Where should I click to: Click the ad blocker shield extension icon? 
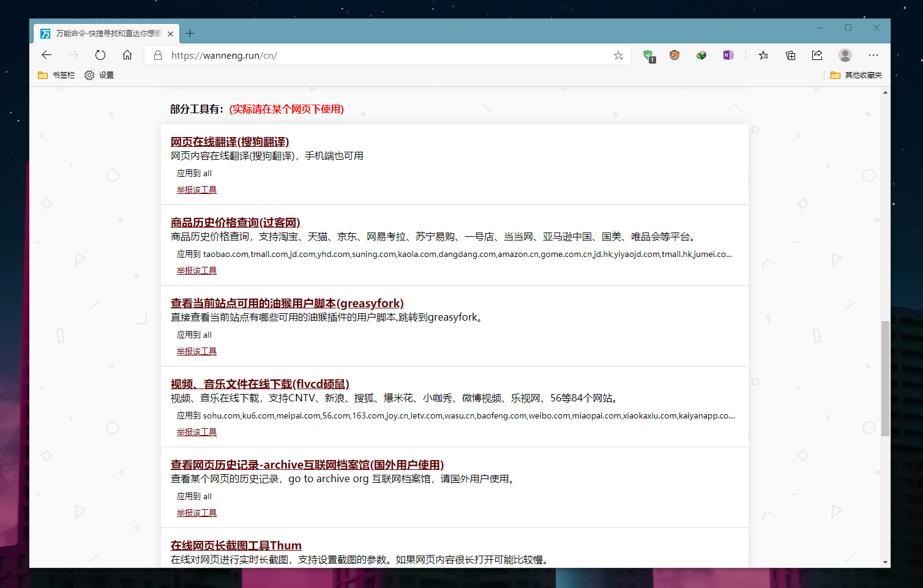[x=649, y=55]
